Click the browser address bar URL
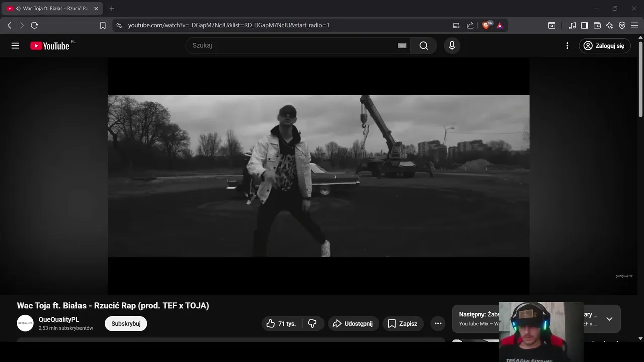 pos(228,25)
